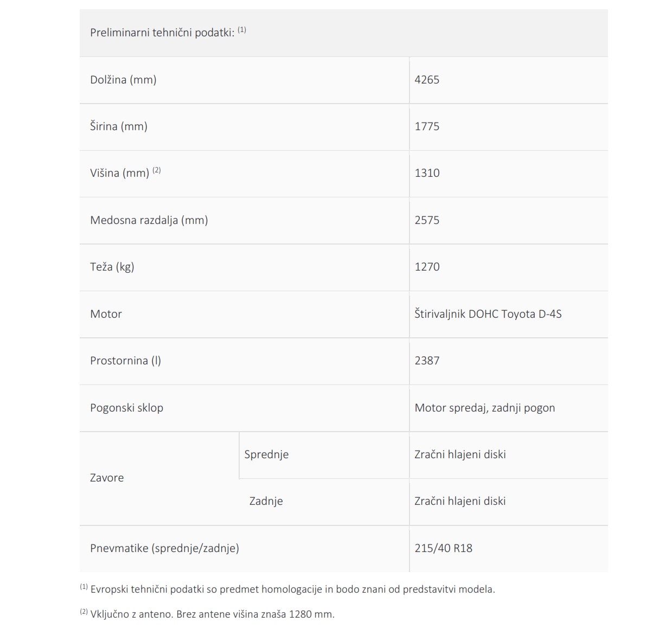Select the Sprednje brakes sub-label
This screenshot has height=629, width=672.
(266, 454)
